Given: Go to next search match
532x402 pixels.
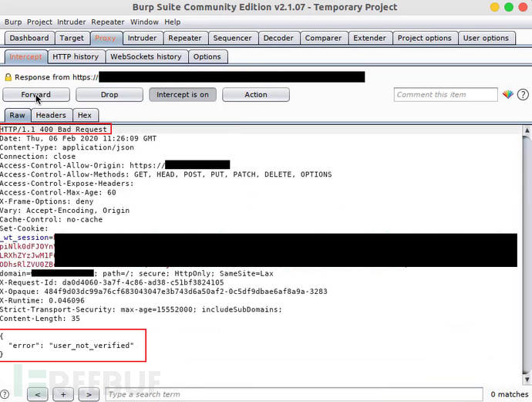Looking at the screenshot, I should pyautogui.click(x=89, y=394).
